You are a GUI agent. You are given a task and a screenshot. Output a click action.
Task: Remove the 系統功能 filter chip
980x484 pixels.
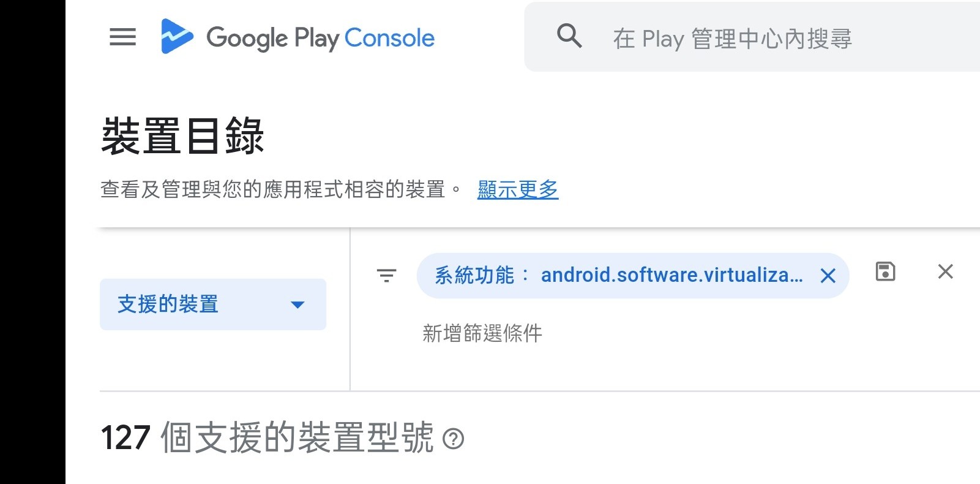coord(828,276)
